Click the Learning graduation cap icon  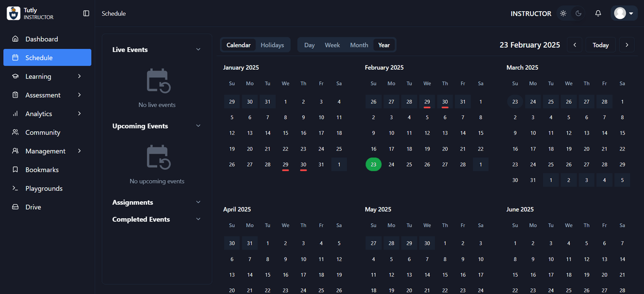point(15,76)
